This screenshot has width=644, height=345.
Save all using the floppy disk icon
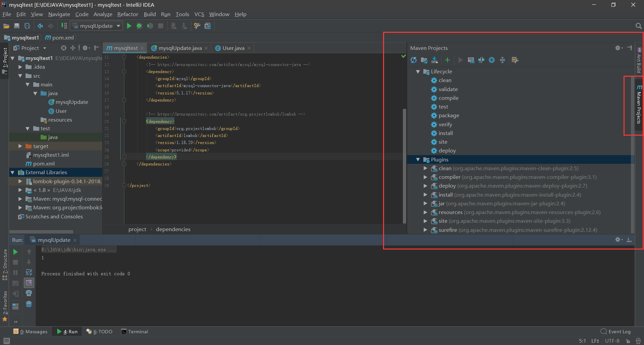coord(17,26)
